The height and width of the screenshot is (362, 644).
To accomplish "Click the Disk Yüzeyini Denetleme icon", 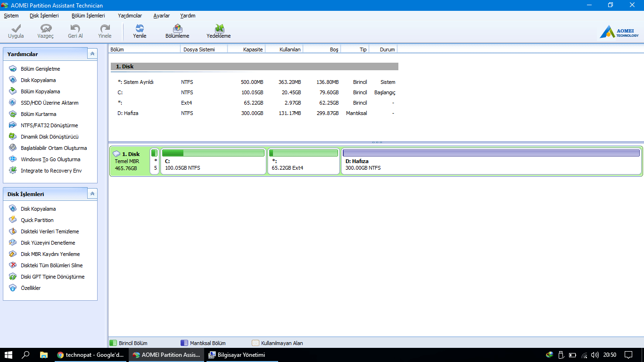I will click(13, 243).
